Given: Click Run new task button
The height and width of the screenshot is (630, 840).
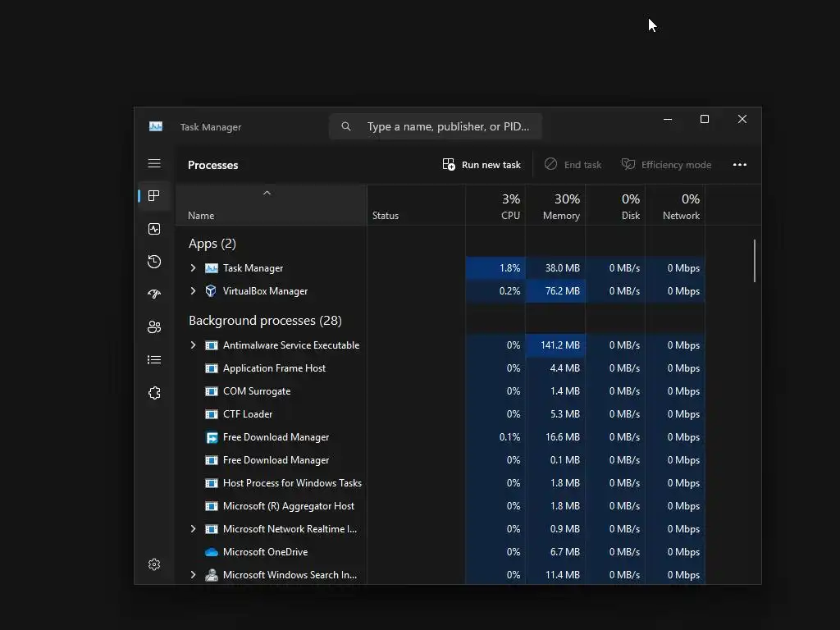Looking at the screenshot, I should 482,164.
